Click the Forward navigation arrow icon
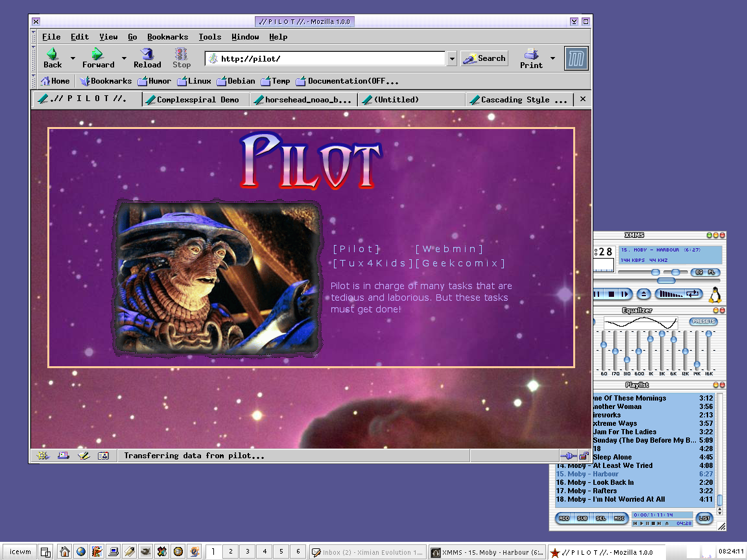The width and height of the screenshot is (747, 560). tap(97, 53)
